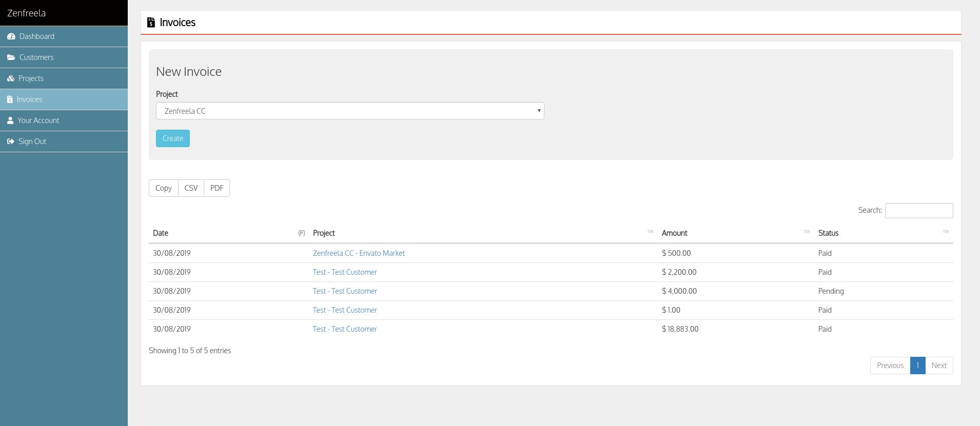Screen dimensions: 980x426
Task: Open the Project dropdown showing Zenfreela CC
Action: [350, 111]
